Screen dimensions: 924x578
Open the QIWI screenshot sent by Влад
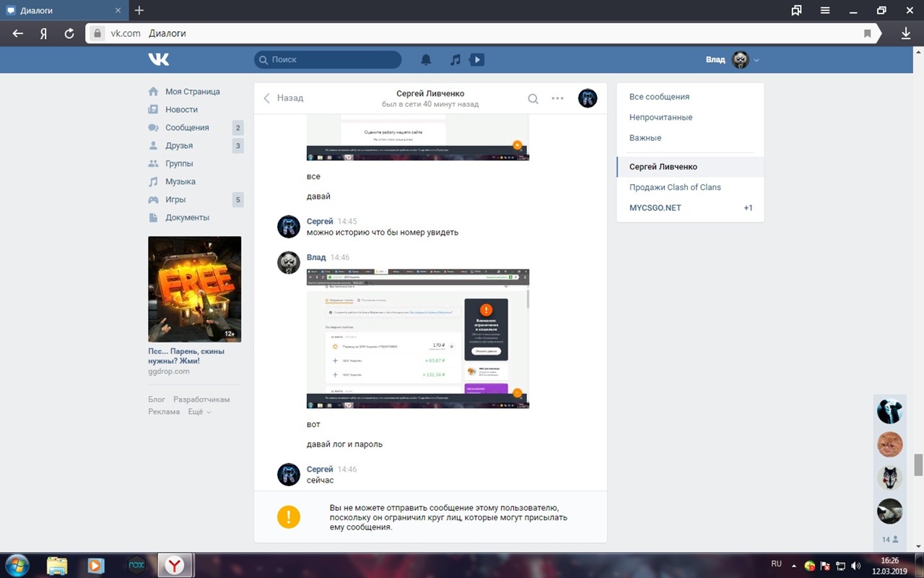(417, 338)
